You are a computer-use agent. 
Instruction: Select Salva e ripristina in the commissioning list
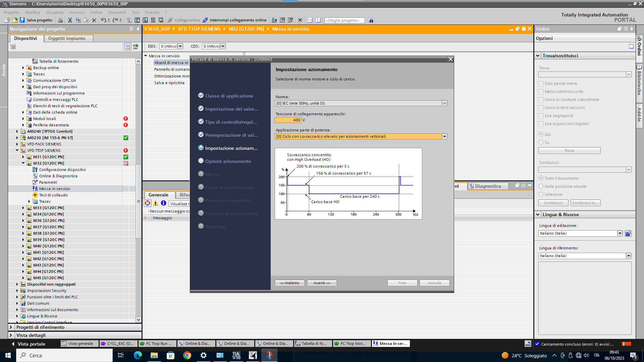click(x=169, y=83)
